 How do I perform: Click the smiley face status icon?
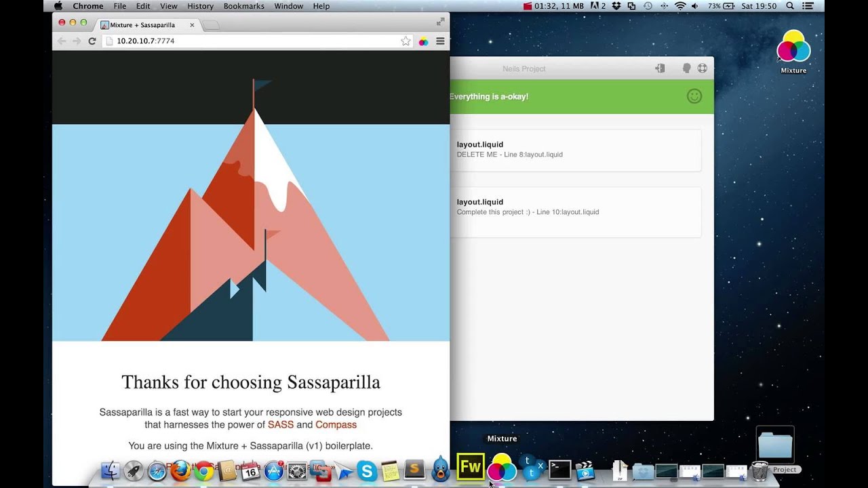tap(694, 96)
